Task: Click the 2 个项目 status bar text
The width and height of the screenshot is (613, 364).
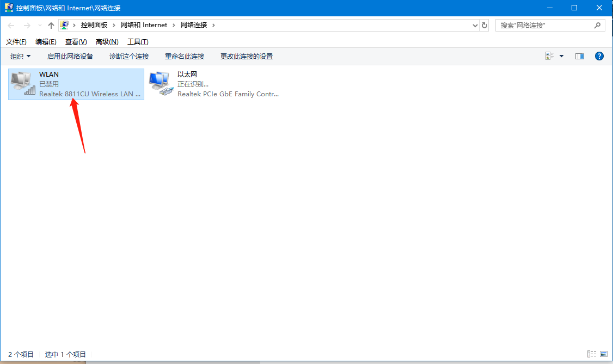Action: tap(21, 354)
